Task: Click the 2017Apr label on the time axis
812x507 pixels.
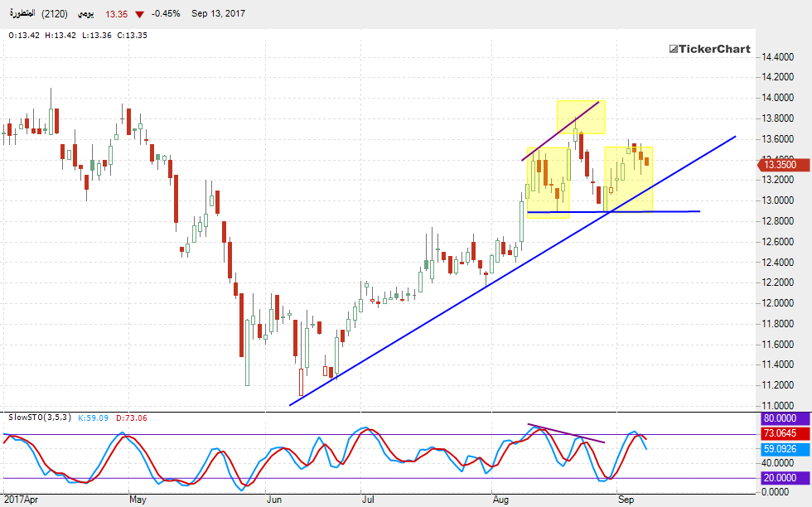Action: (x=21, y=500)
